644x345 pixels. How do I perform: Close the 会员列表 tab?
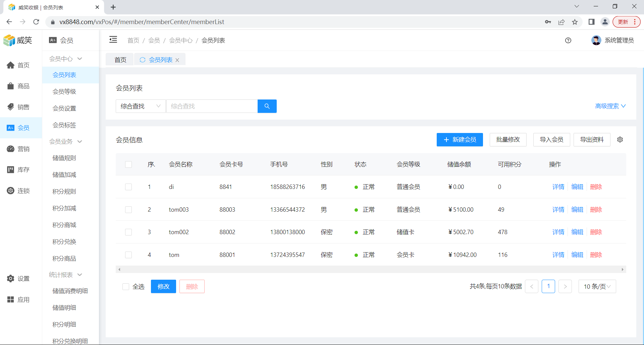tap(177, 60)
